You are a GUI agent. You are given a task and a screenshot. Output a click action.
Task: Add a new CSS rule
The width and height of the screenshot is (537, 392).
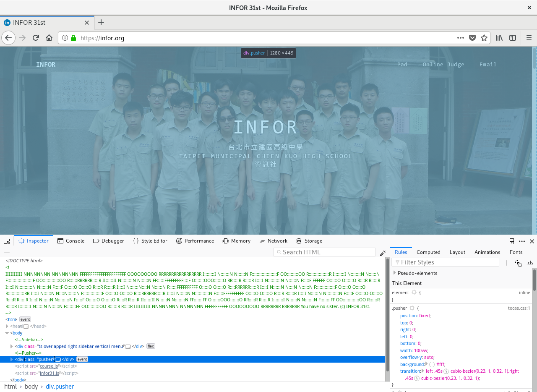506,263
